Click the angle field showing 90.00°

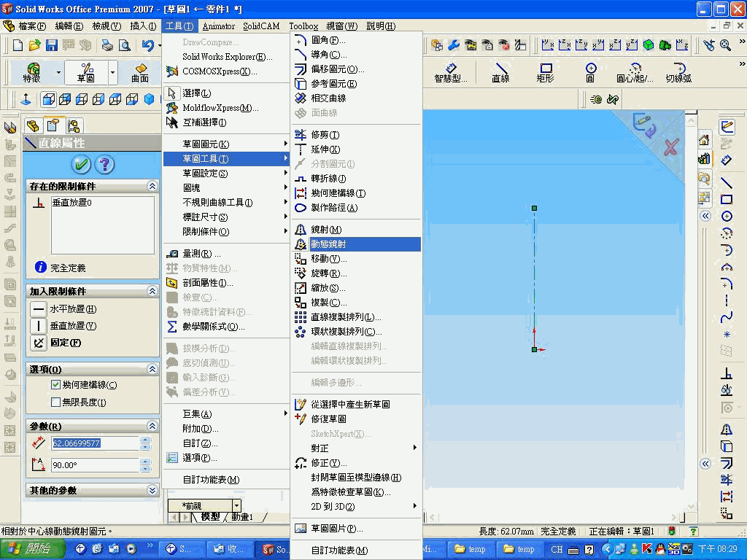[x=96, y=465]
